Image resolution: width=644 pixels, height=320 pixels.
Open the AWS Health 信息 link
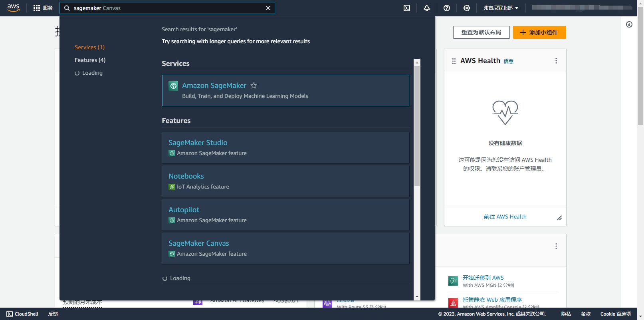coord(508,61)
